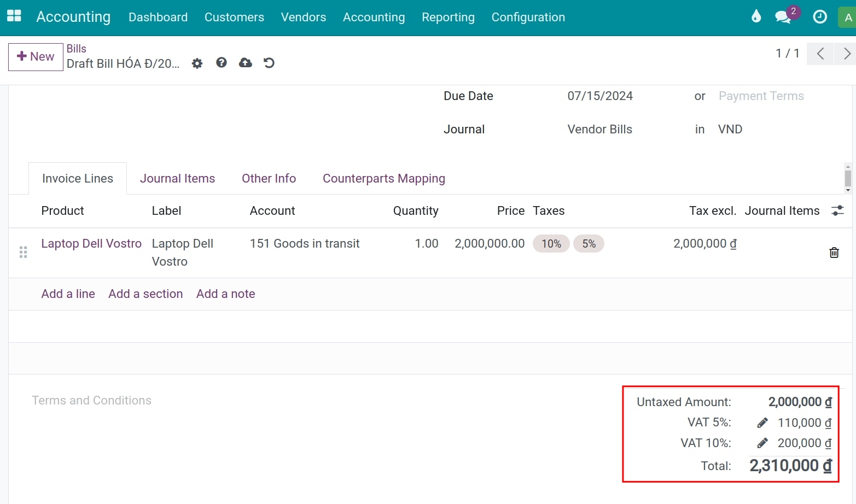Open the apps grid menu icon
The height and width of the screenshot is (504, 856).
click(14, 16)
